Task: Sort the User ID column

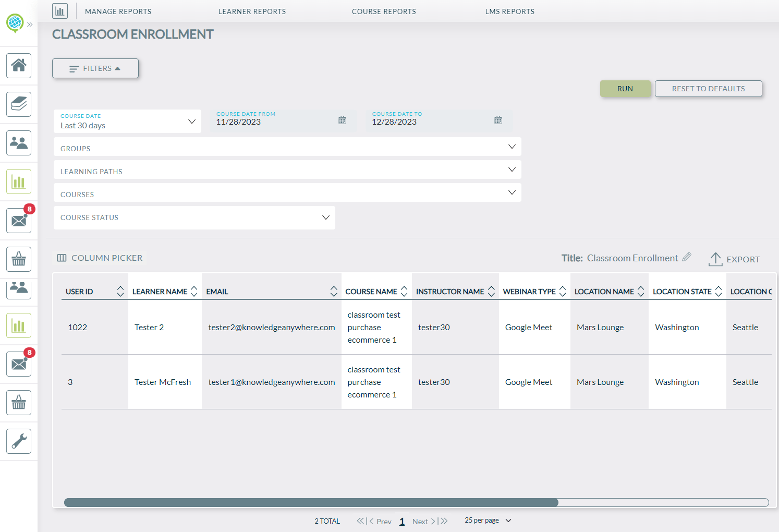Action: (120, 291)
